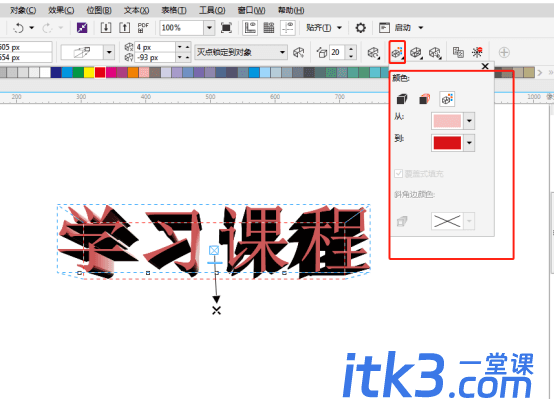
Task: Open the zoom level dropdown arrow
Action: point(209,28)
